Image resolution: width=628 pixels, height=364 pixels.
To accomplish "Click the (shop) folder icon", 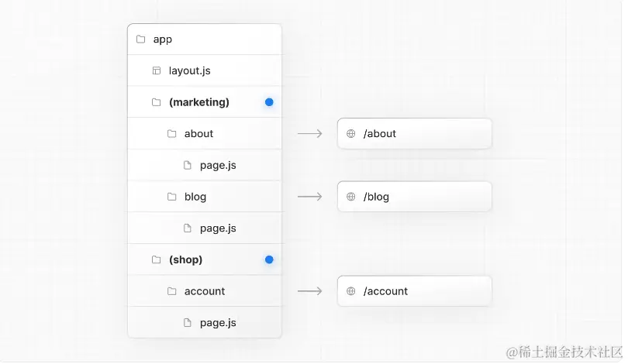I will (x=156, y=260).
